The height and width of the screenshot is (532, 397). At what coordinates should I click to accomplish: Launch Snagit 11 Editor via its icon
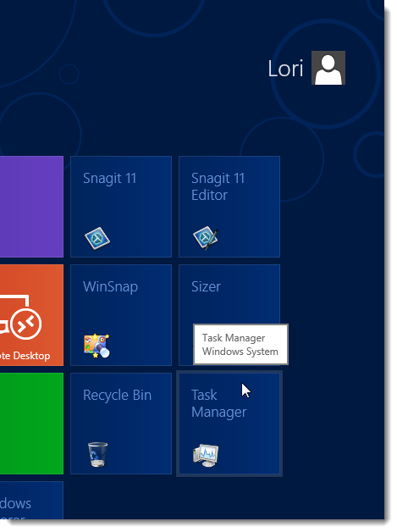click(x=206, y=238)
